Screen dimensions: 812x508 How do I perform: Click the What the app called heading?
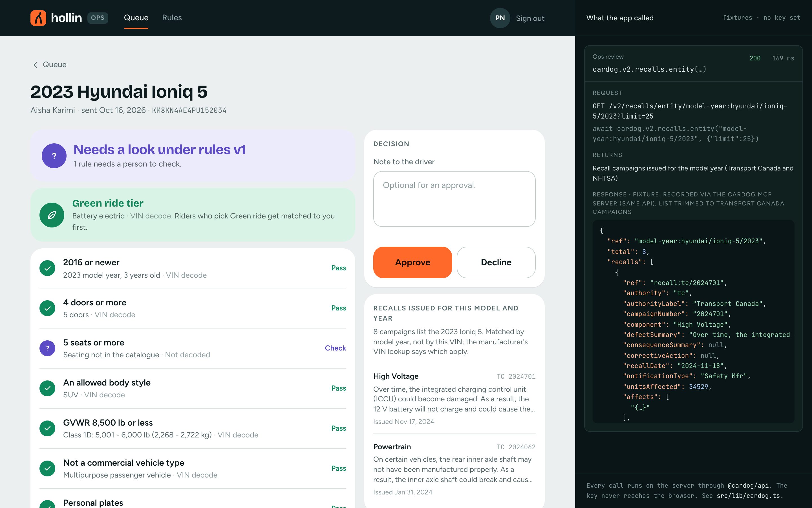click(620, 18)
